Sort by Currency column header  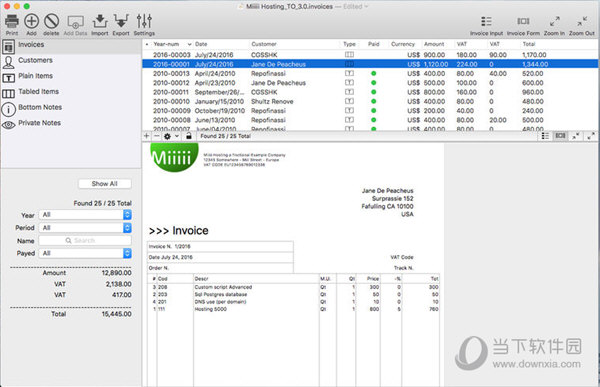click(403, 44)
